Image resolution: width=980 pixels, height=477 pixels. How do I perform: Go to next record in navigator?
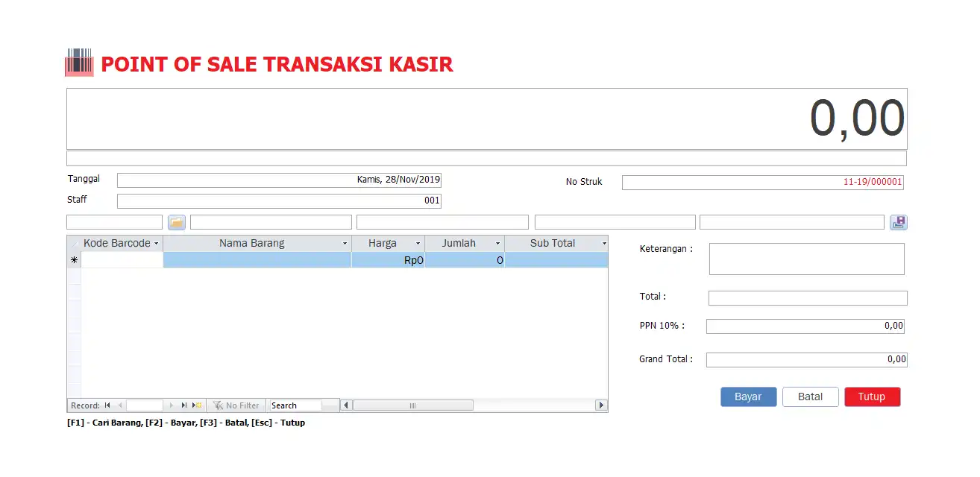(172, 405)
